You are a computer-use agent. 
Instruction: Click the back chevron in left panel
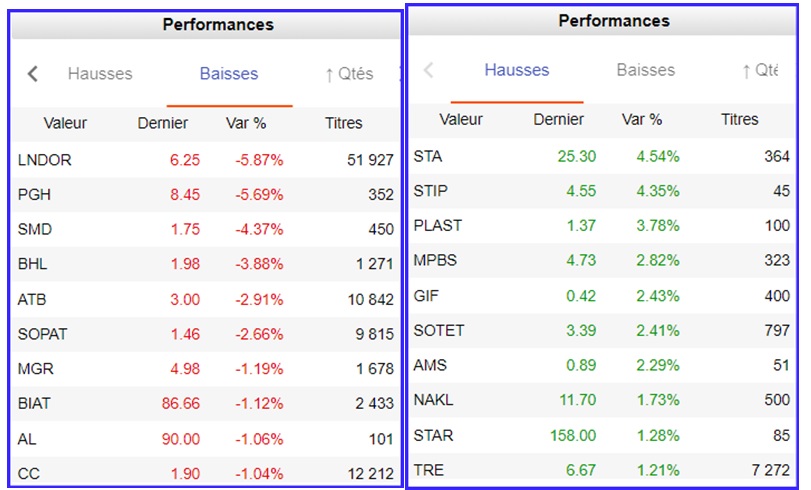33,74
